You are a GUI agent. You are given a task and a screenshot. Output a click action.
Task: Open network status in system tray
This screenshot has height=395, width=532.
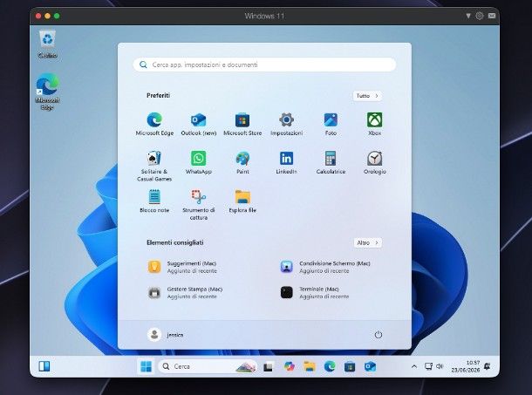(428, 366)
